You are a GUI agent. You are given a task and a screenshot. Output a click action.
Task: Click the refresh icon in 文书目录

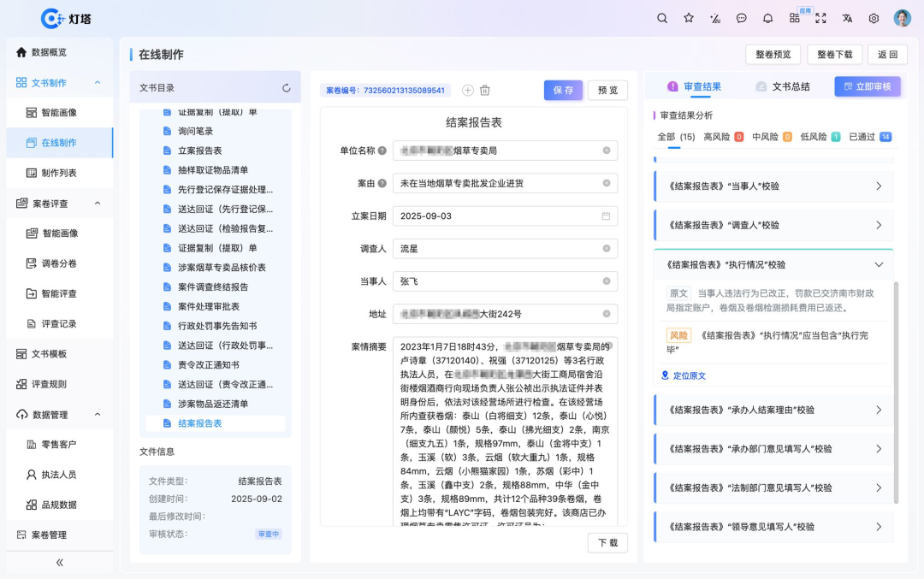tap(286, 88)
